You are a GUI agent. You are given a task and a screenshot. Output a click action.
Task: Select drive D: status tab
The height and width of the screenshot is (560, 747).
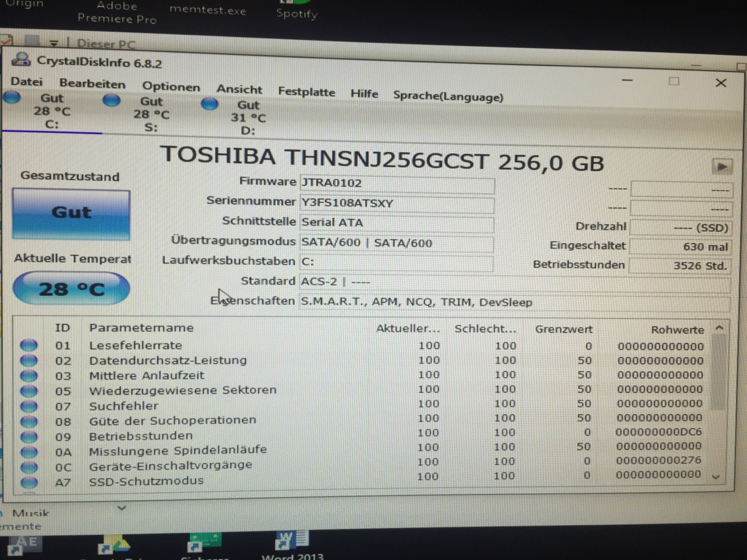(248, 118)
